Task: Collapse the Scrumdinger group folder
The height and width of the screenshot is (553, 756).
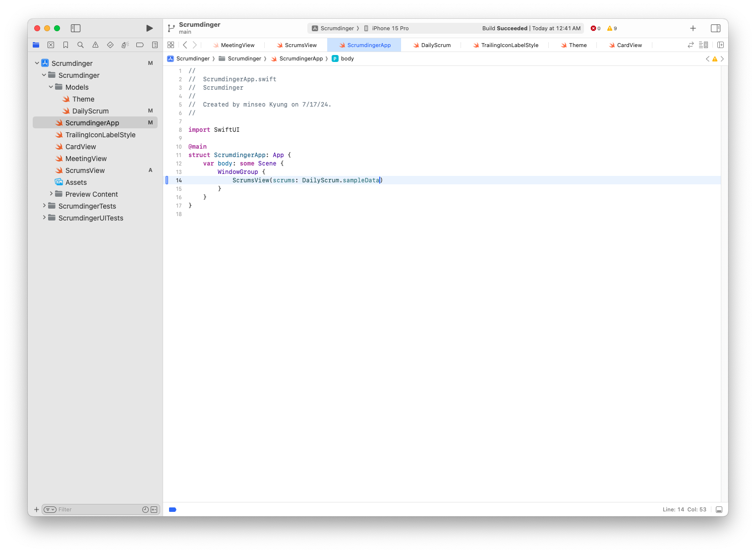Action: pyautogui.click(x=44, y=75)
